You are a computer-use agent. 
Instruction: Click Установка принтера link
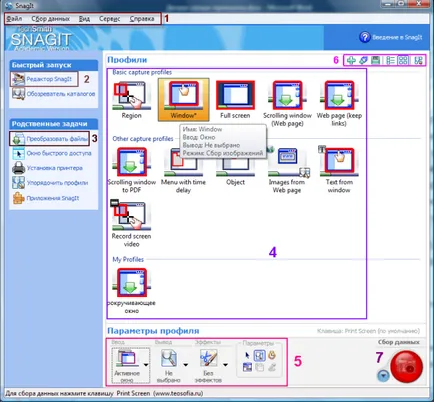tap(47, 168)
